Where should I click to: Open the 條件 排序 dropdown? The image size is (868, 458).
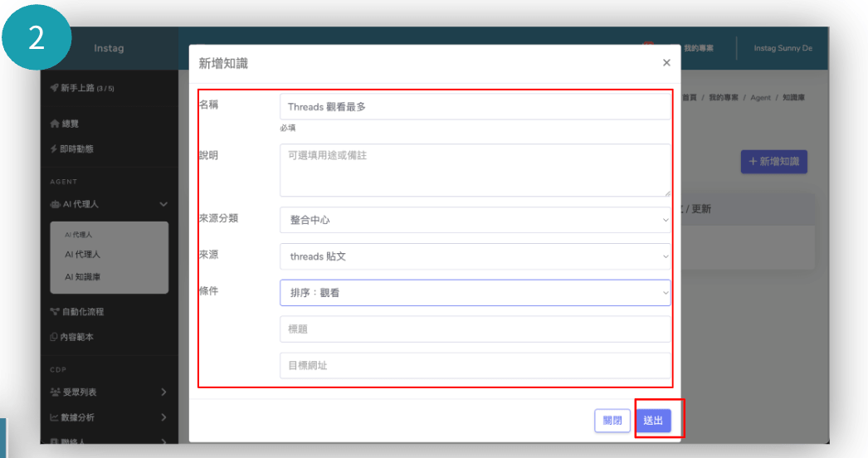(475, 293)
